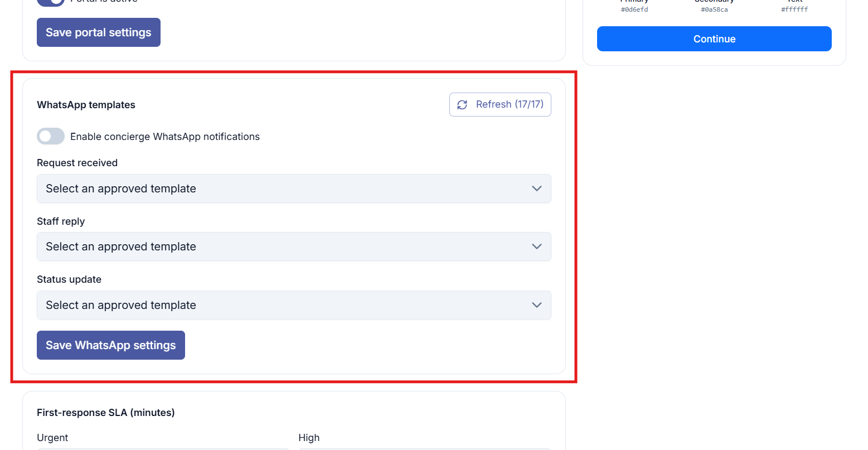Viewport: 868px width, 450px height.
Task: Click the Status update label
Action: (x=69, y=279)
